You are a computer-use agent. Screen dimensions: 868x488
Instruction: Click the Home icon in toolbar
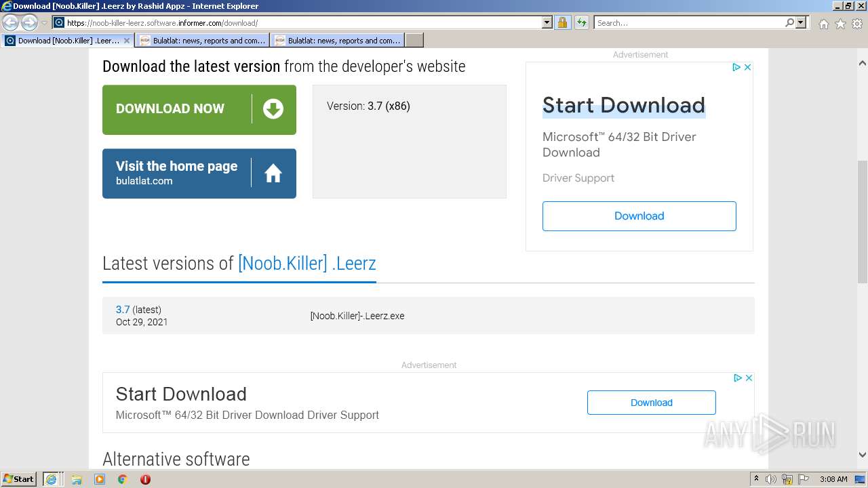pos(823,24)
